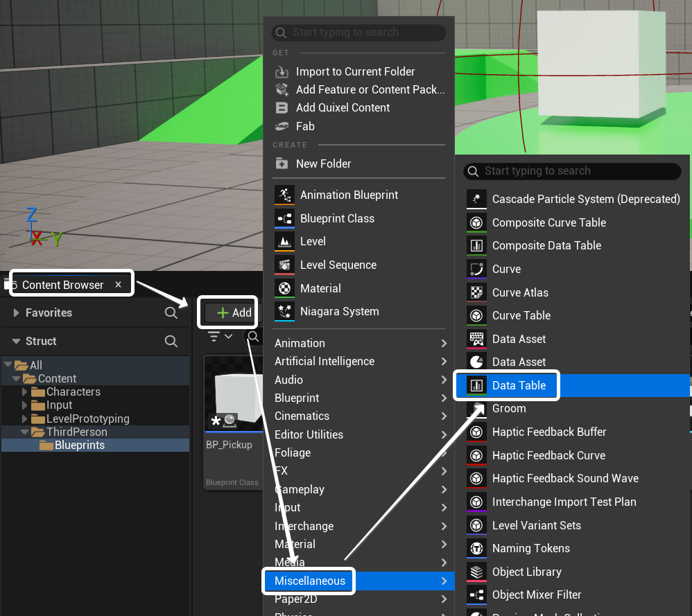The image size is (692, 616).
Task: Click the Curve Atlas icon
Action: tap(476, 292)
